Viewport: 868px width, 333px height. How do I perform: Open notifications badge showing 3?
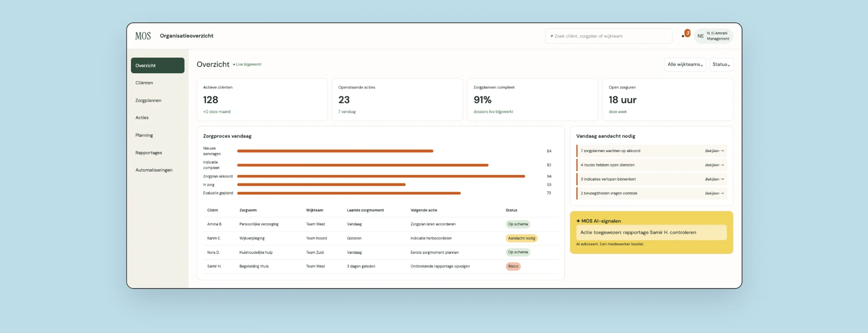[x=687, y=33]
